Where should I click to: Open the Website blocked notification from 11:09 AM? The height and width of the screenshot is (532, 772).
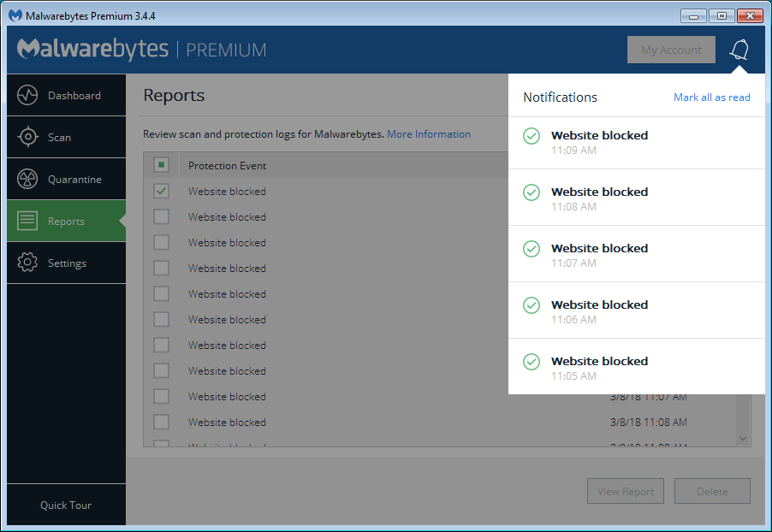pos(637,143)
